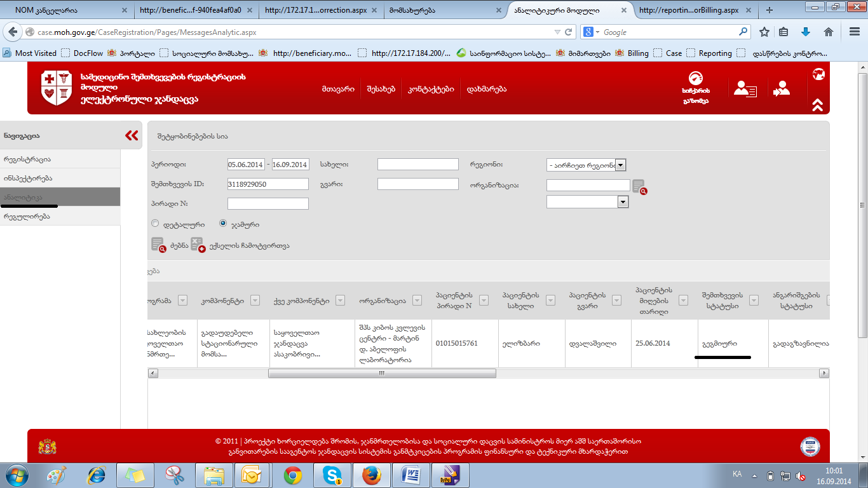Open the user profile card icon
The image size is (868, 488).
click(x=745, y=90)
